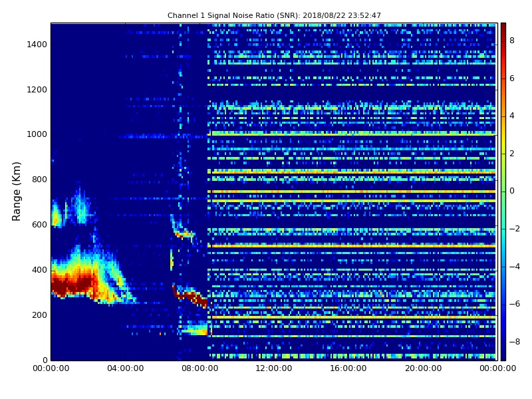Click colorbar tick label −8
This screenshot has width=532, height=399.
(x=515, y=342)
